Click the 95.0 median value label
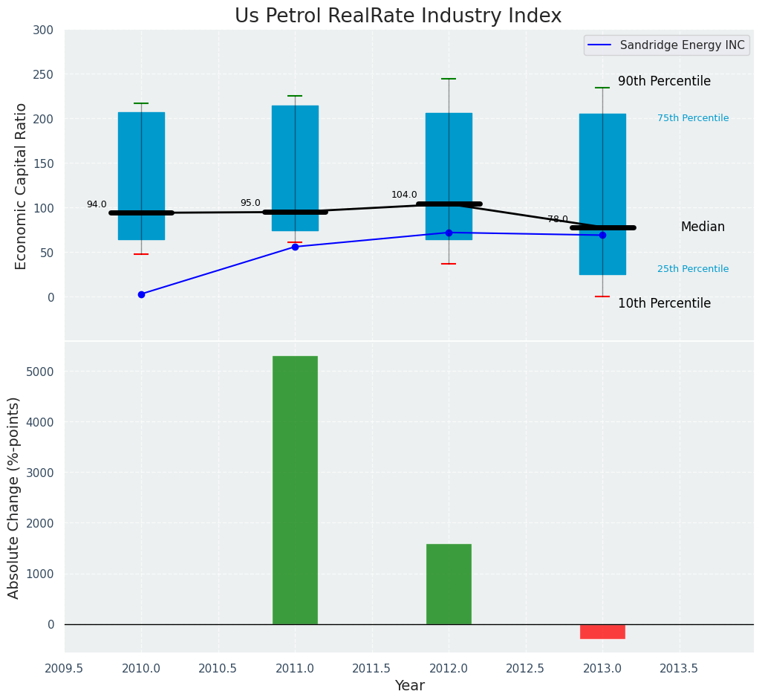Viewport: 762px width, 700px height. (x=250, y=203)
